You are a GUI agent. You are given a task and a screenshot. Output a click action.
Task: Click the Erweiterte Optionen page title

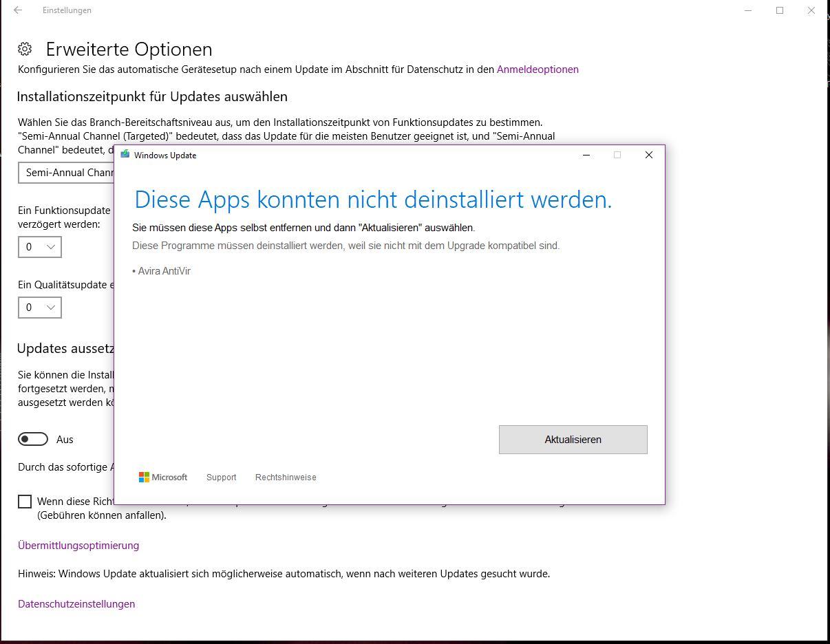click(129, 50)
